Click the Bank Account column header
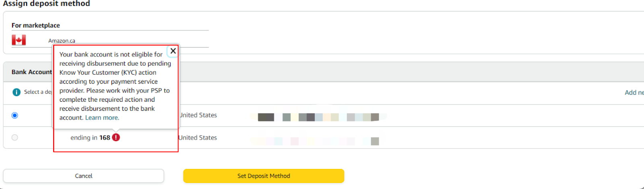This screenshot has height=189, width=644. click(31, 72)
